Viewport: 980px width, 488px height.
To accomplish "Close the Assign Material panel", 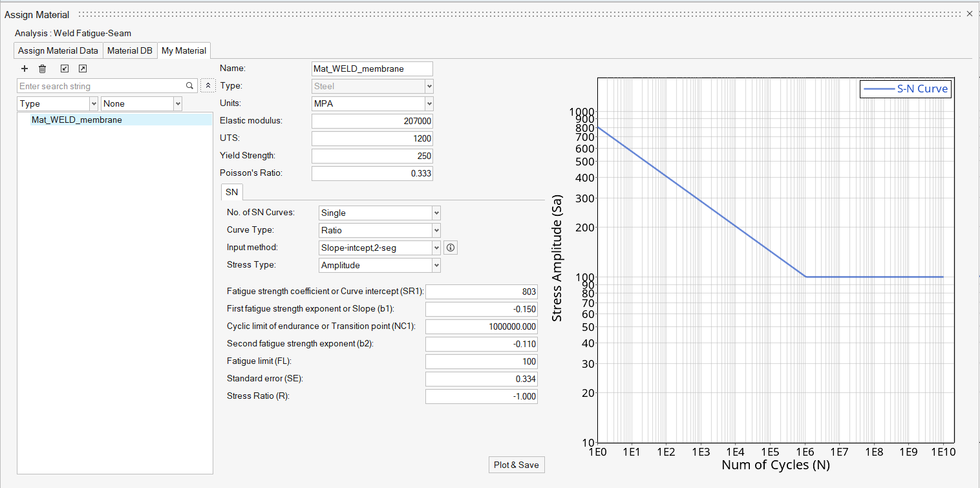I will [x=969, y=14].
